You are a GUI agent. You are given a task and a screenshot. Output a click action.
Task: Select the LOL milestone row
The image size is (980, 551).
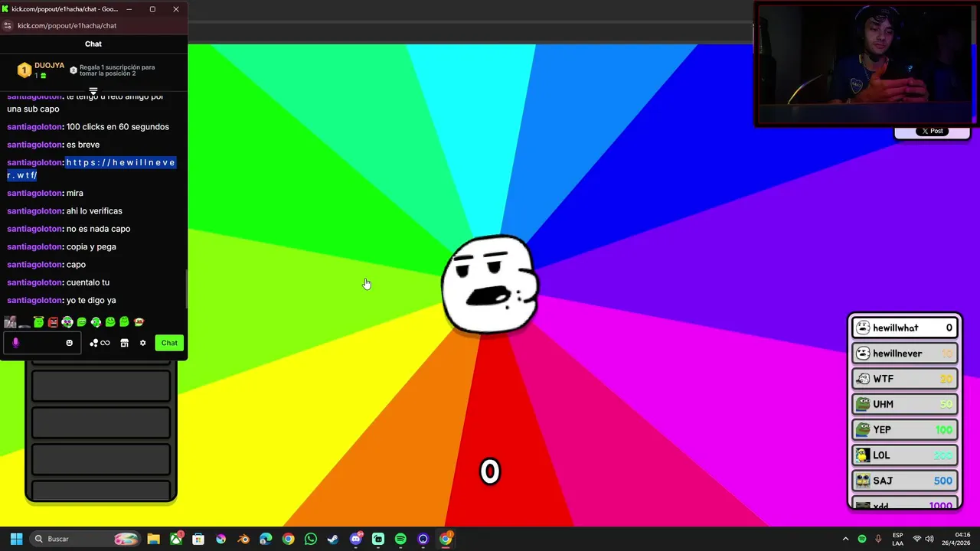coord(905,455)
